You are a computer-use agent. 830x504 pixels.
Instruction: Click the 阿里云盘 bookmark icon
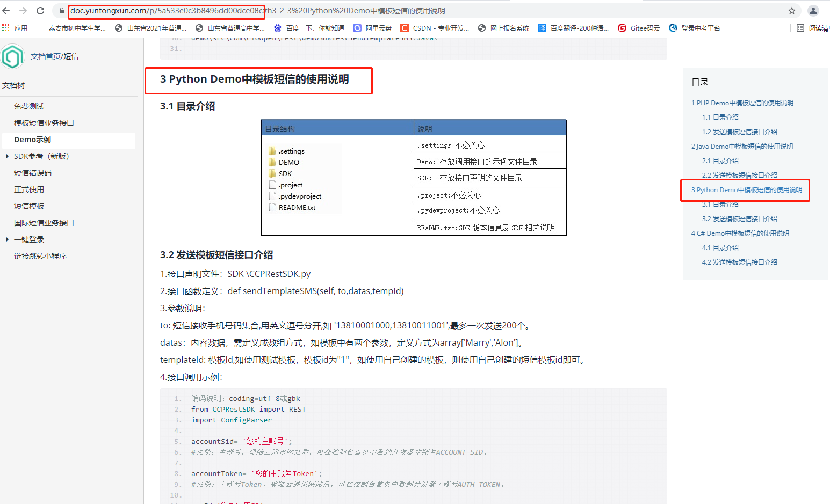tap(357, 28)
